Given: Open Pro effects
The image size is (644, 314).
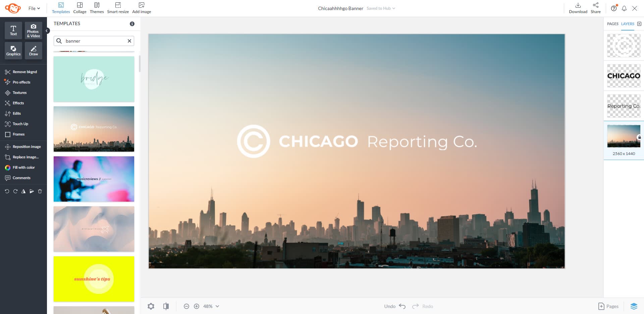Looking at the screenshot, I should click(x=18, y=82).
